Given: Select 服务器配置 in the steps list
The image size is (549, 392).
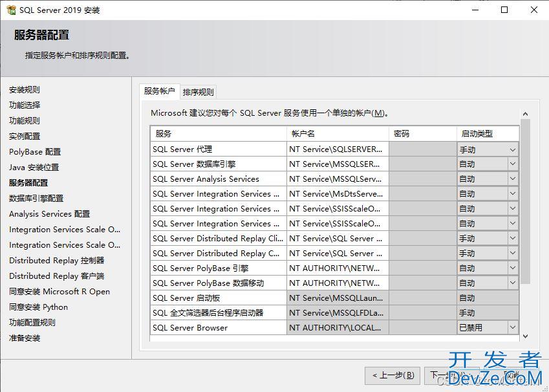Looking at the screenshot, I should coord(28,182).
